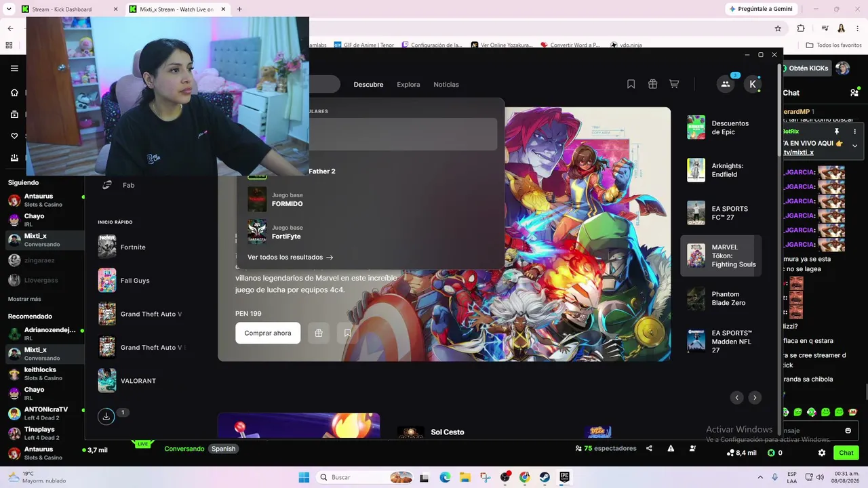Collapse the pinned BotRix message
This screenshot has width=868, height=488.
[855, 145]
